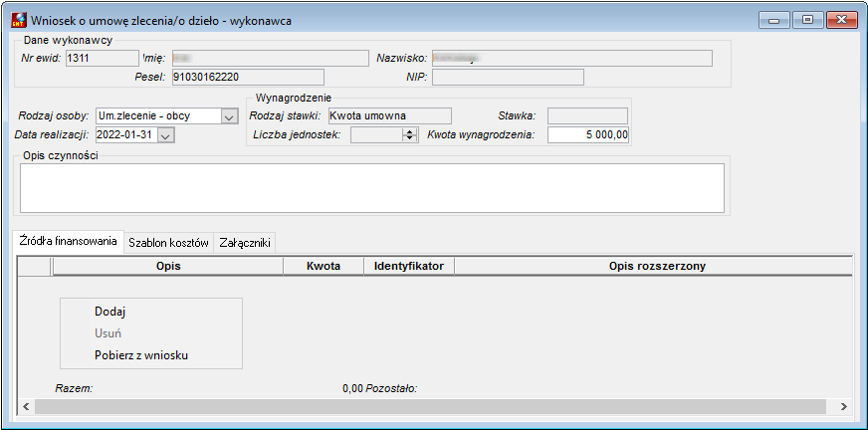Click the horizontal scrollbar left arrow
Viewport: 868px width, 430px height.
click(x=26, y=407)
